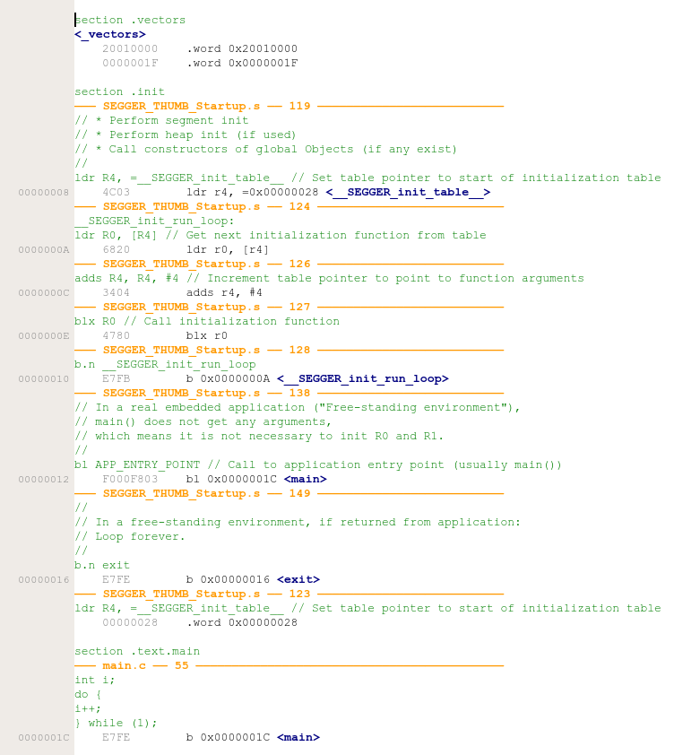Click the '__SEGGER_init_run_loop:' source label
The height and width of the screenshot is (755, 700).
[x=154, y=221]
